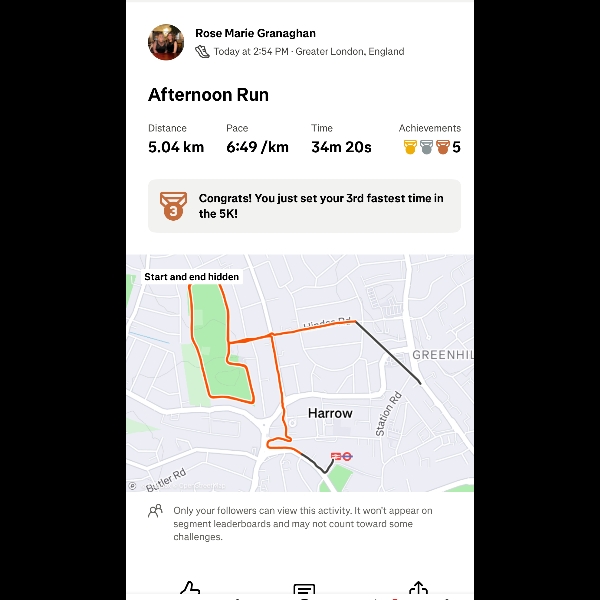Tap the map copyright info icon

click(132, 486)
